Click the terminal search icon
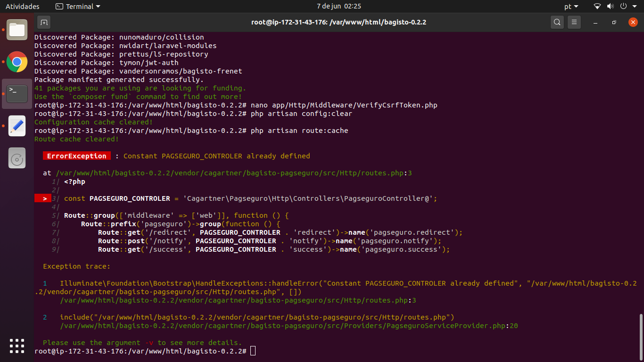 pyautogui.click(x=557, y=22)
